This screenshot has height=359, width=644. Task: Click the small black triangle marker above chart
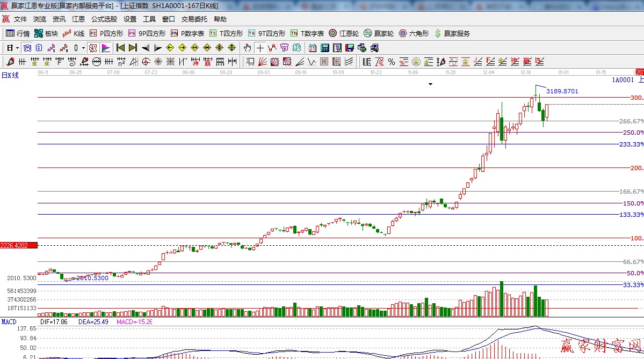coord(430,84)
